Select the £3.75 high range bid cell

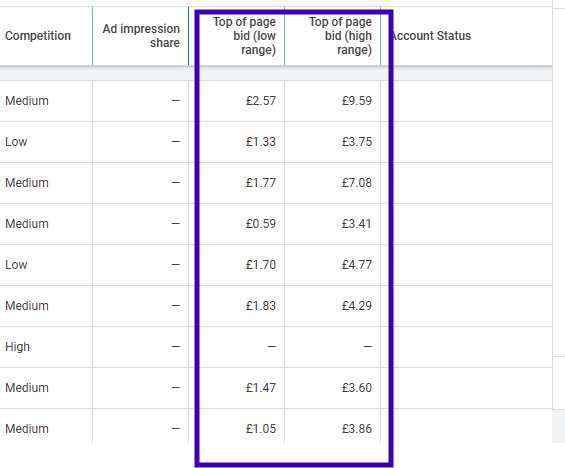[357, 142]
